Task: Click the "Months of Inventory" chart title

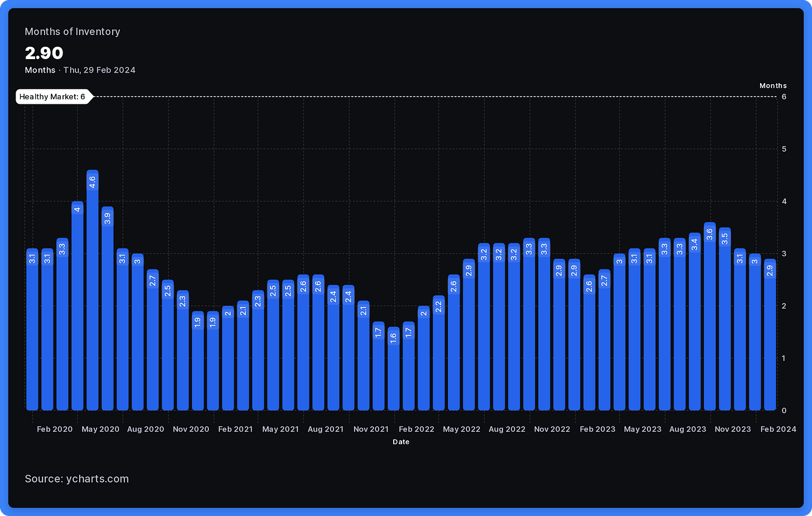Action: (x=72, y=32)
